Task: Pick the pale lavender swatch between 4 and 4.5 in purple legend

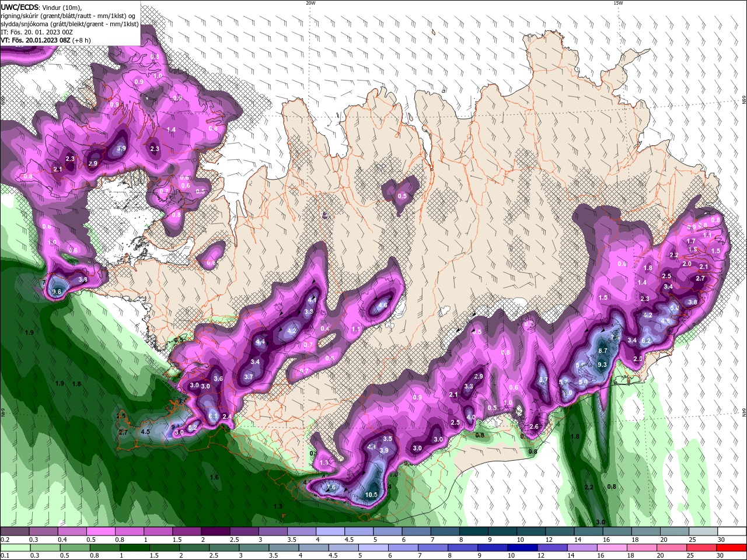Action: click(x=330, y=531)
